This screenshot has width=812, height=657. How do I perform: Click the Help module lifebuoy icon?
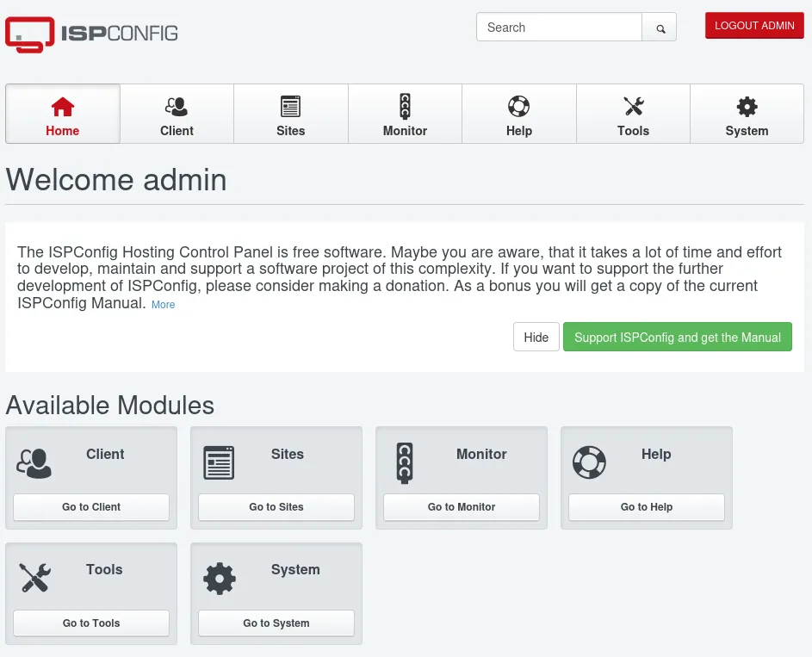[589, 462]
